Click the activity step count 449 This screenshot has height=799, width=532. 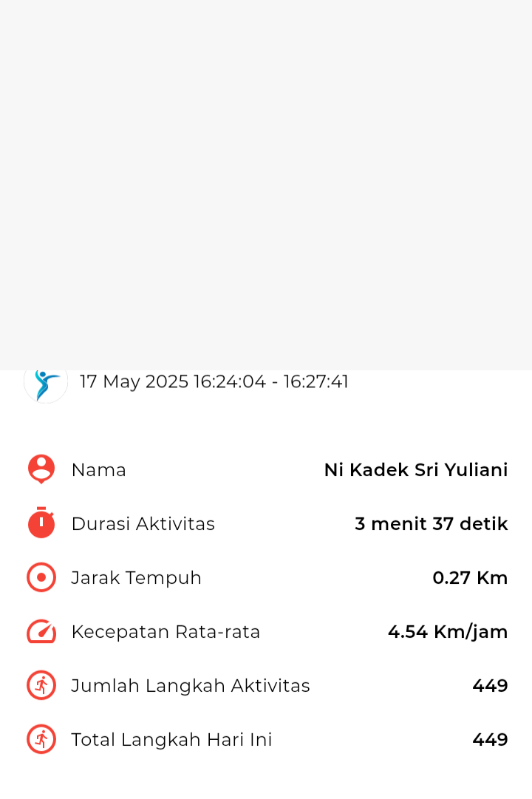[490, 686]
